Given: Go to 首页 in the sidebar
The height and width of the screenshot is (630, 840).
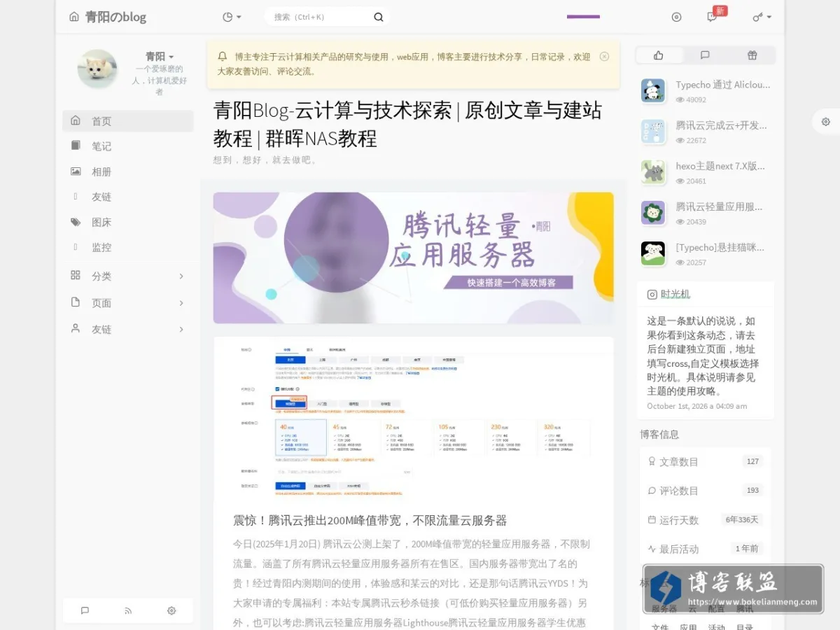Looking at the screenshot, I should (x=128, y=121).
